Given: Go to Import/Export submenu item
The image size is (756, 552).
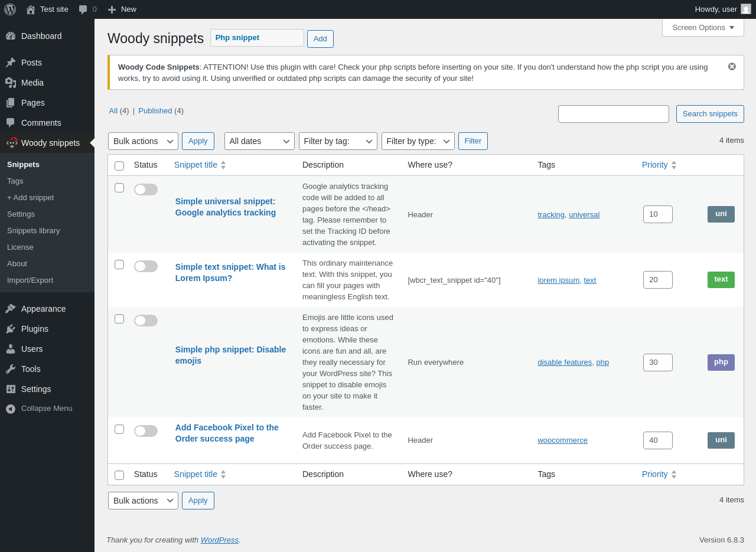Looking at the screenshot, I should (30, 280).
